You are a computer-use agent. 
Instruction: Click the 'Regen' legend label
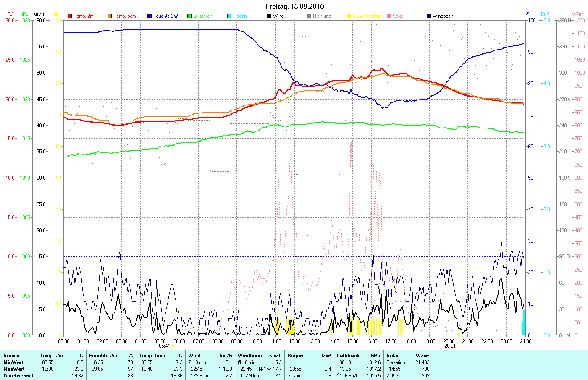(x=240, y=16)
